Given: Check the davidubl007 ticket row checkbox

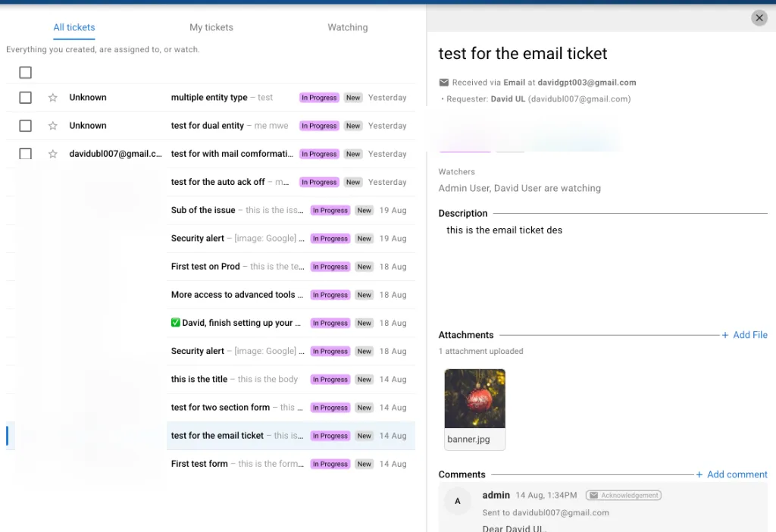Looking at the screenshot, I should click(25, 154).
